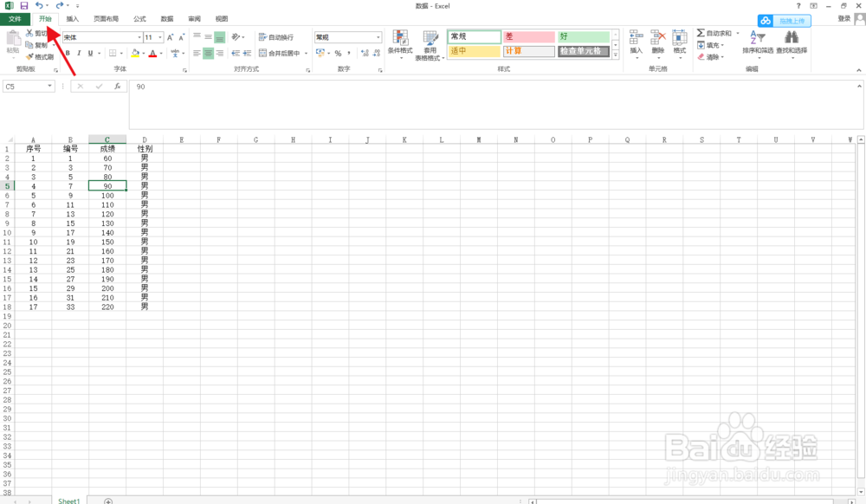The width and height of the screenshot is (866, 504).
Task: Toggle italic formatting
Action: coord(79,54)
